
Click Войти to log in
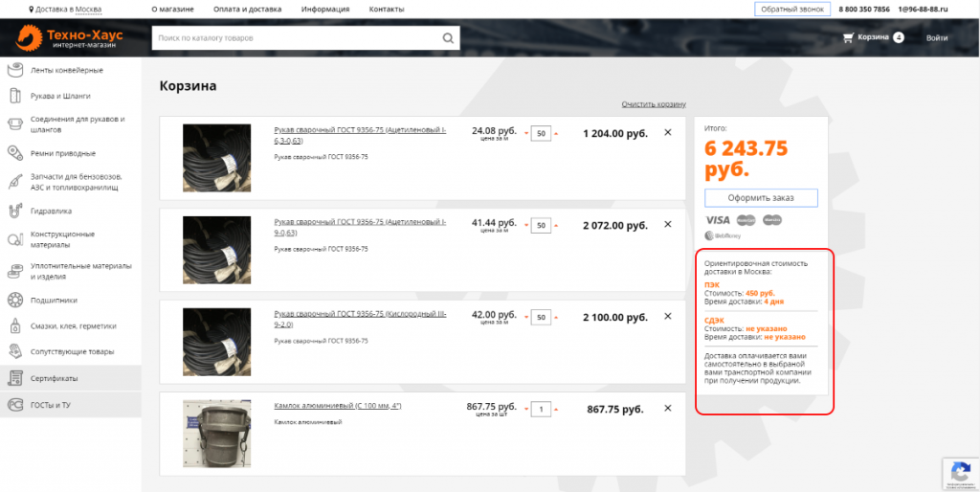pos(936,38)
